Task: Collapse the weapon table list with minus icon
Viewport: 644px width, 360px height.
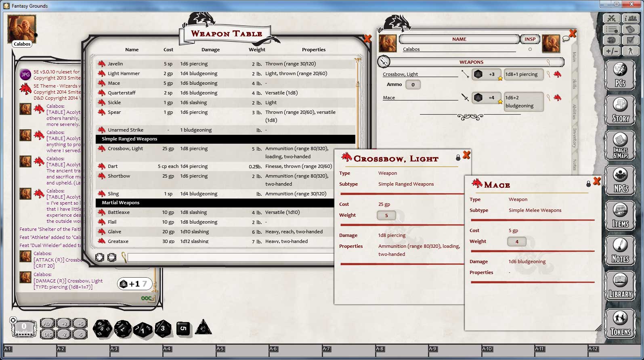Action: [x=112, y=257]
